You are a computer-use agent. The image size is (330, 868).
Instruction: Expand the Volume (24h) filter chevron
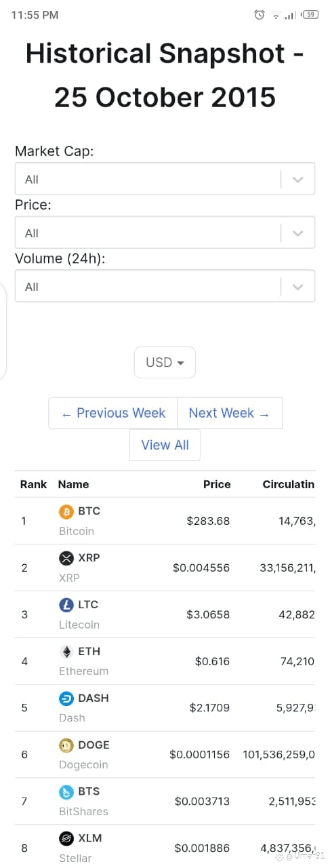tap(297, 287)
